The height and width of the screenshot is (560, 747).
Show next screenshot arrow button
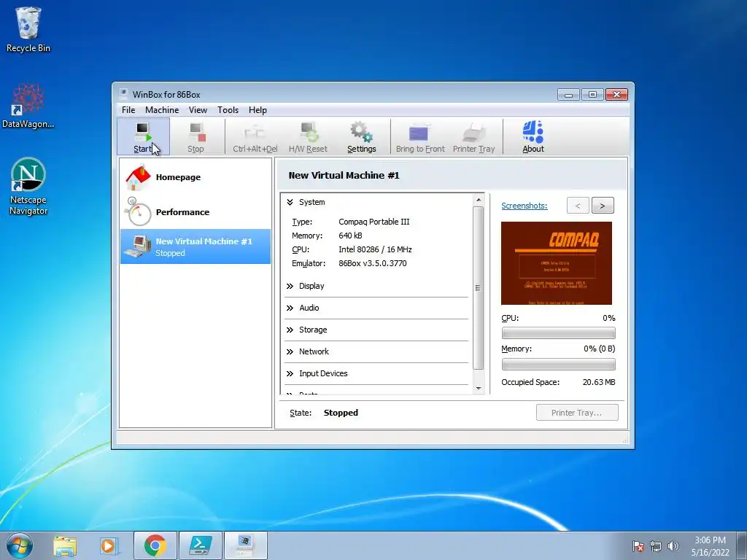coord(603,206)
